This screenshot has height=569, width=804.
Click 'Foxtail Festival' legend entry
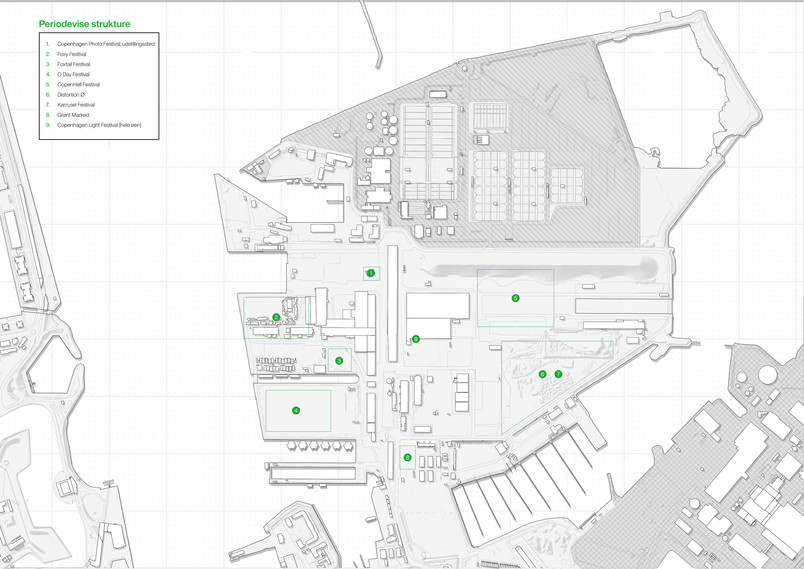point(73,64)
